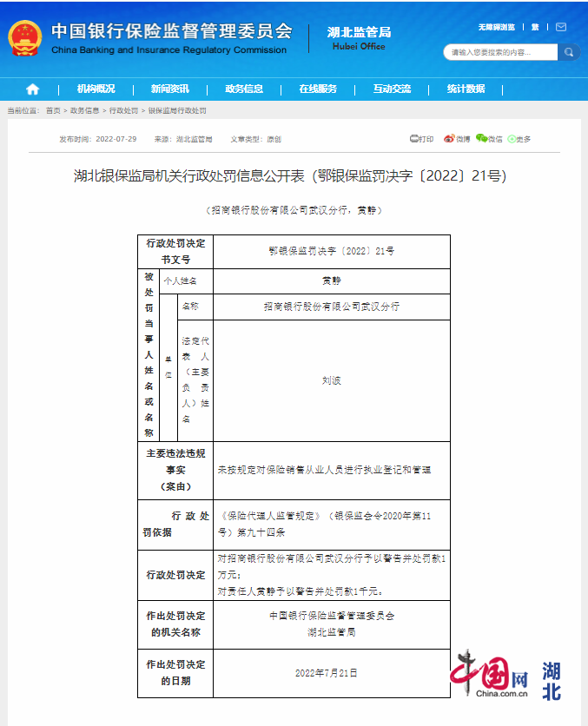Go to 银保监局行政处罚 in the breadcrumb
This screenshot has height=726, width=588.
tap(177, 110)
